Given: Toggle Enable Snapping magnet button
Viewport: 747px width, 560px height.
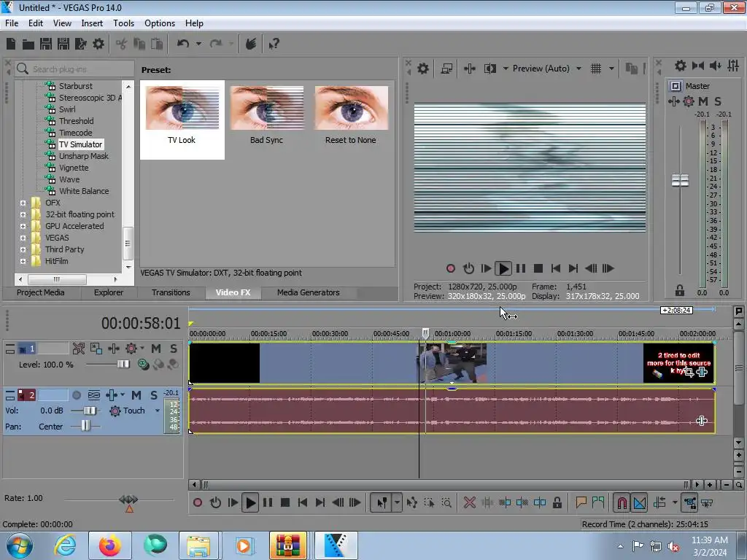Looking at the screenshot, I should coord(622,502).
